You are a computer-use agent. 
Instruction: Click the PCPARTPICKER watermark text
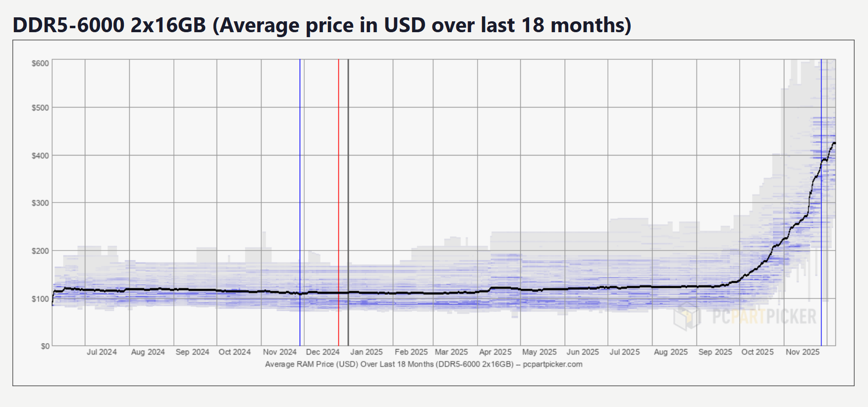tap(764, 317)
